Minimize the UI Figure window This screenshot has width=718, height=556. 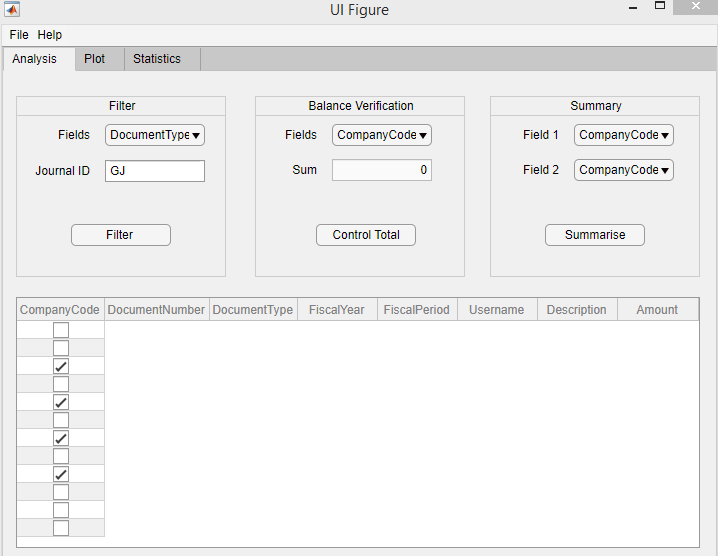(633, 7)
